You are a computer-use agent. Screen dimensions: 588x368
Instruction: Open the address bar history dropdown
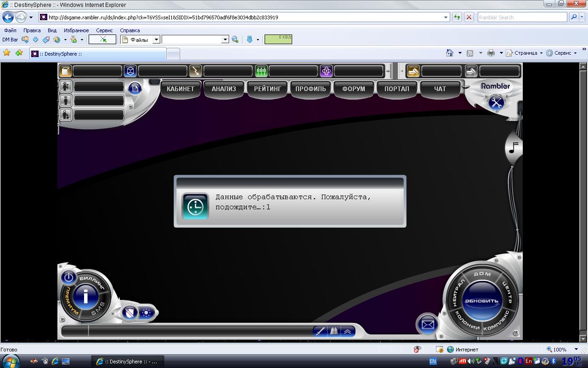(446, 17)
